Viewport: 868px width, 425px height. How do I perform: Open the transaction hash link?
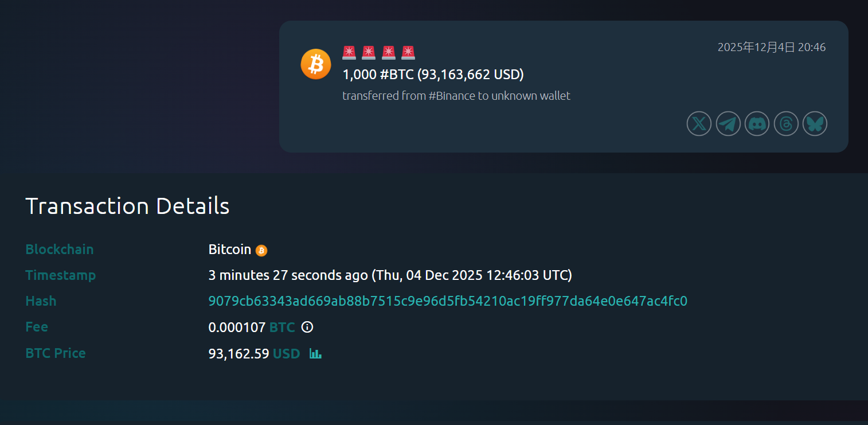click(x=447, y=301)
